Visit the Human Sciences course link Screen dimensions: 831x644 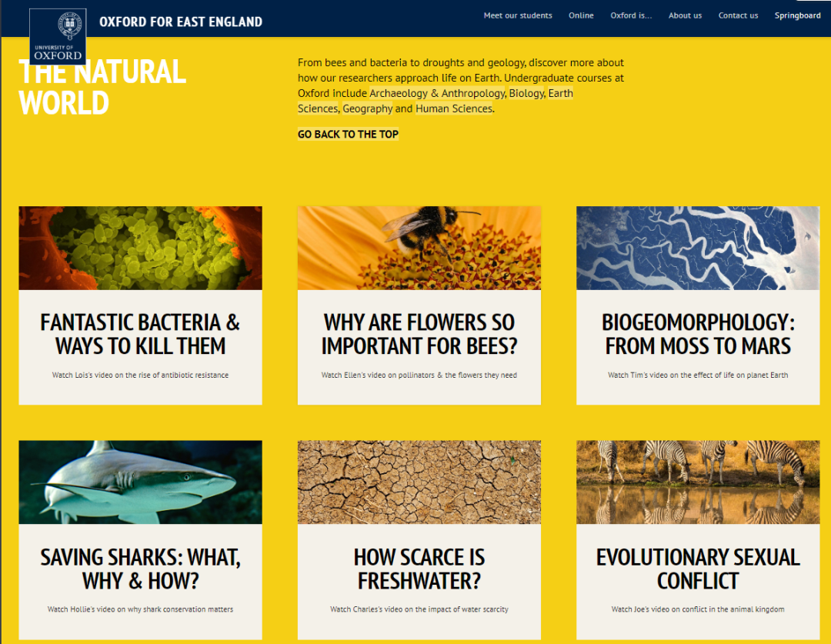pos(453,108)
